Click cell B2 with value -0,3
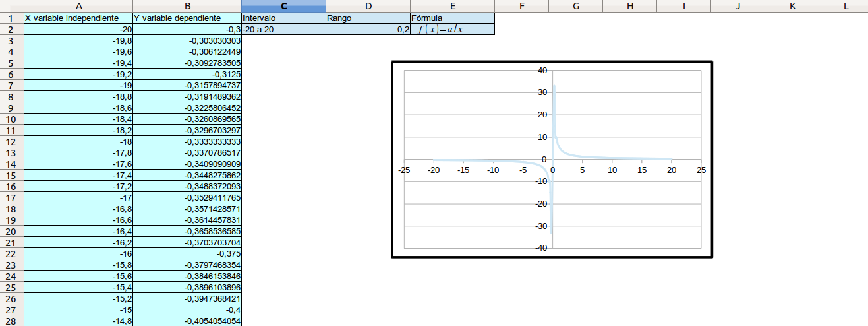 pos(188,29)
